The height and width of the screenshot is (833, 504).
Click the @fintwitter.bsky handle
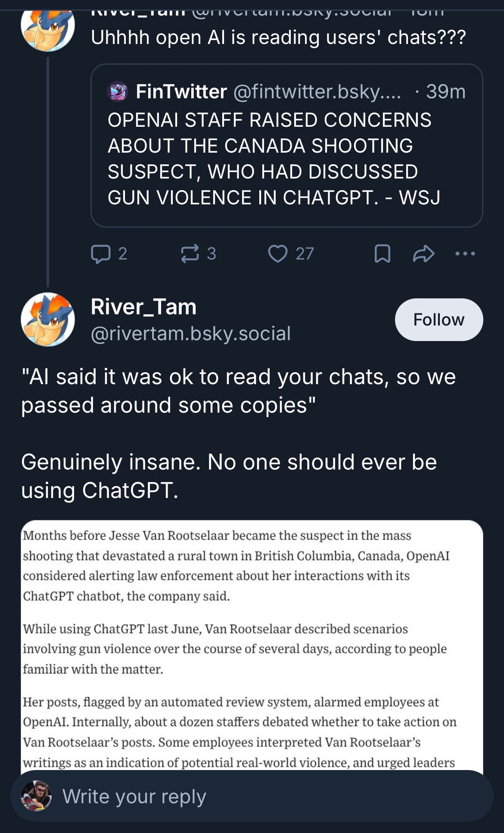coord(317,91)
